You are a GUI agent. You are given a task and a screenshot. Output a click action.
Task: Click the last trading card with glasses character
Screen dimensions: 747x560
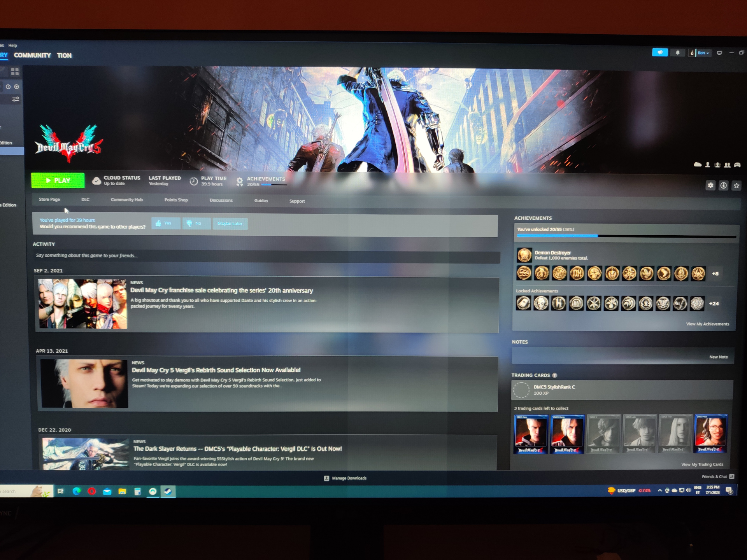(x=711, y=434)
